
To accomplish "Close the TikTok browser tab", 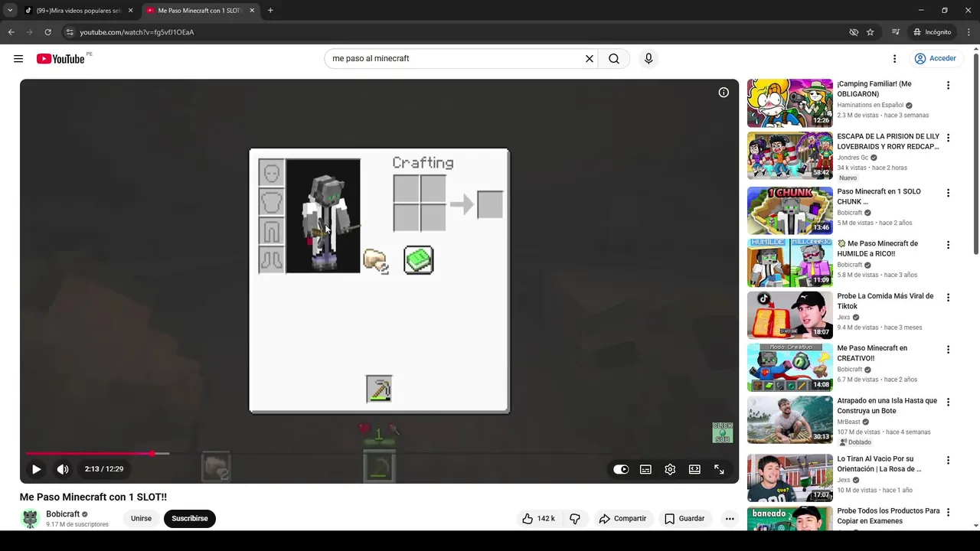I will (x=131, y=11).
